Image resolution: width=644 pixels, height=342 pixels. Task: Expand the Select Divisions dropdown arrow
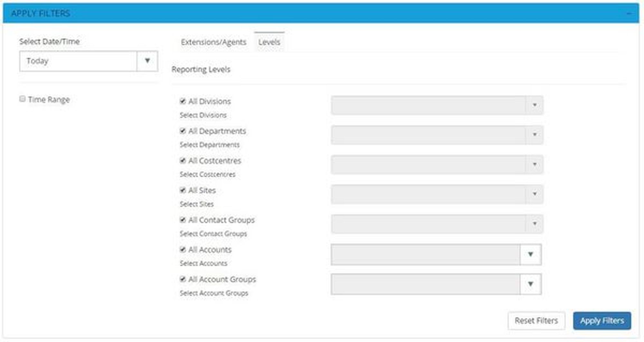[x=535, y=105]
